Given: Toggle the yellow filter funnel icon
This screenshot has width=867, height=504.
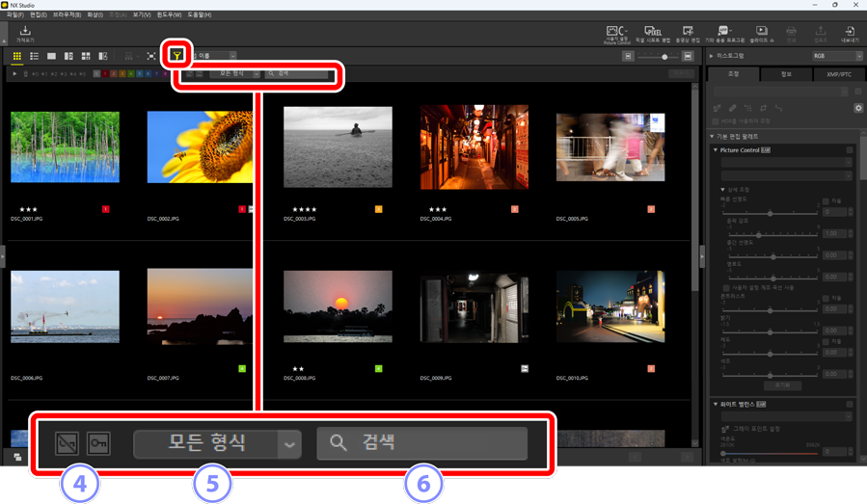Looking at the screenshot, I should click(176, 57).
